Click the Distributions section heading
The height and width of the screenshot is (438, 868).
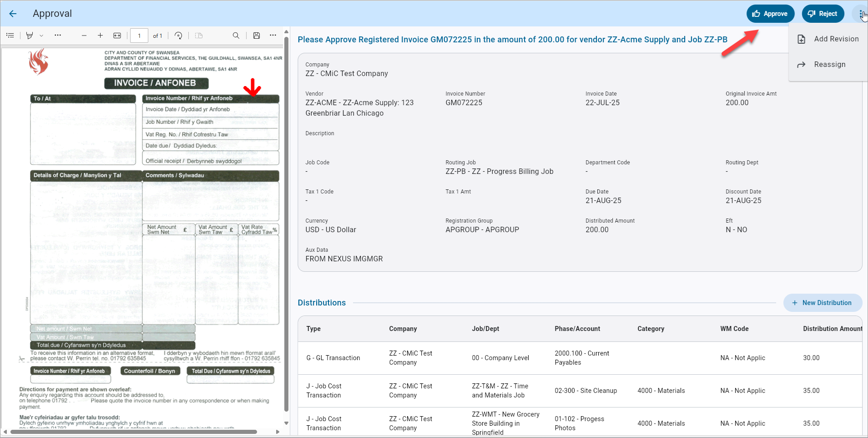(322, 303)
